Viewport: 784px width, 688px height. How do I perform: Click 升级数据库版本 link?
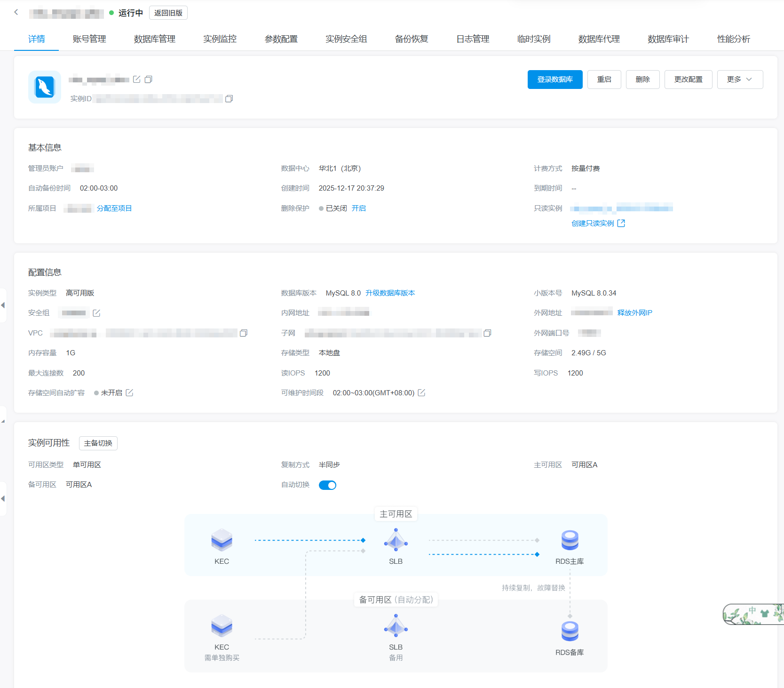390,293
